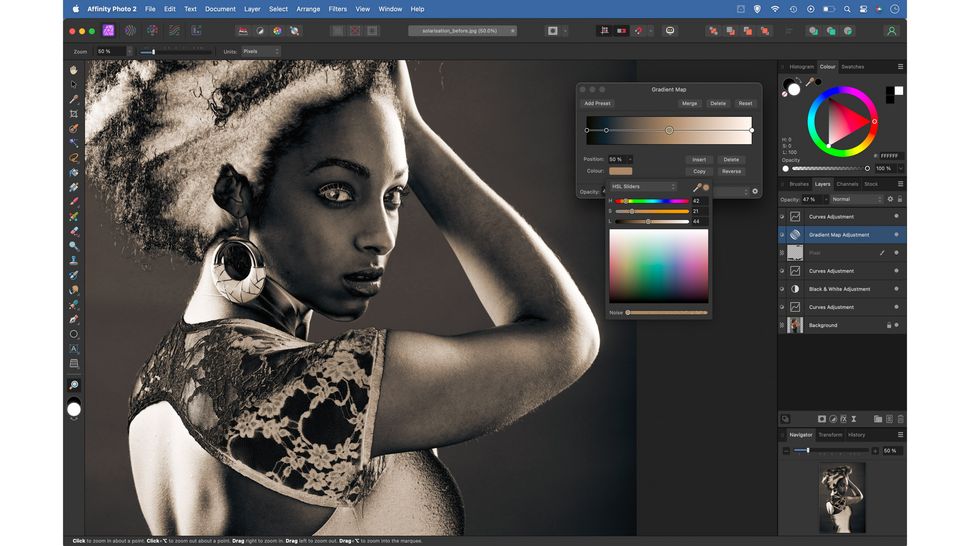Click the Hue slider in HSL popup

pos(652,201)
